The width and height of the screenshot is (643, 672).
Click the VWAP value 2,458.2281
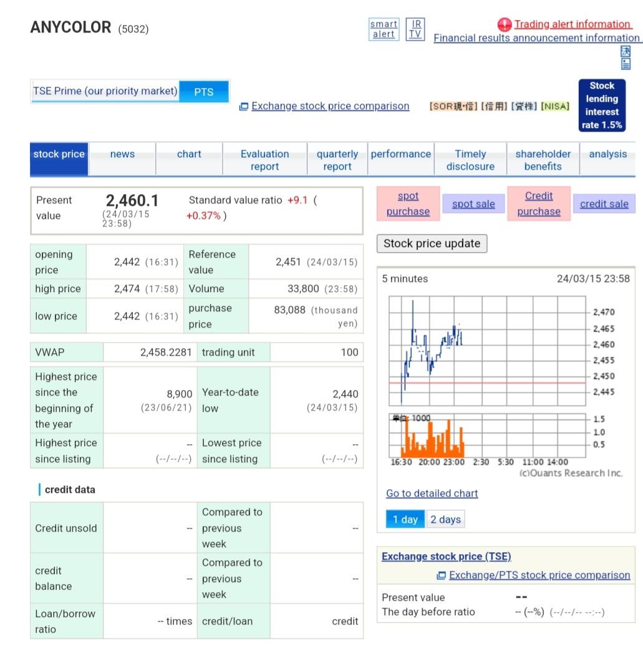pyautogui.click(x=166, y=353)
